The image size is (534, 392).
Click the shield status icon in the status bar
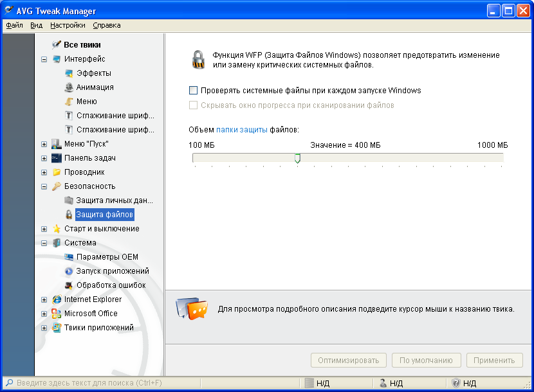pyautogui.click(x=456, y=383)
